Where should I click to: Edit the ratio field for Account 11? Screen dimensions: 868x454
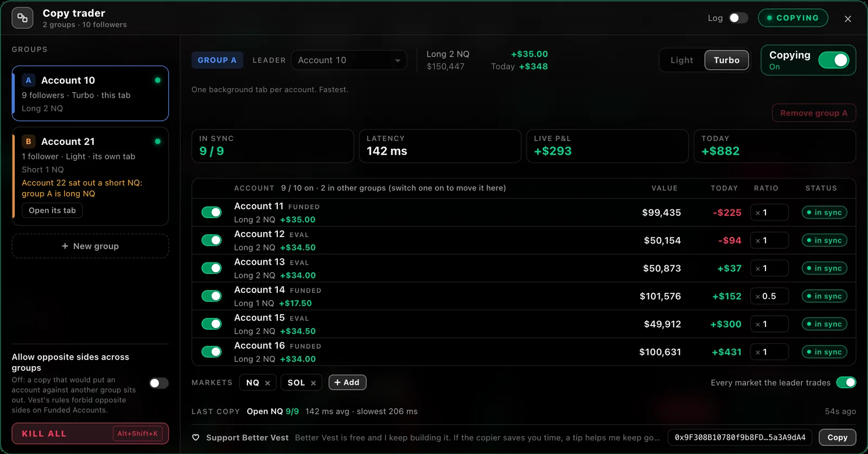point(769,213)
